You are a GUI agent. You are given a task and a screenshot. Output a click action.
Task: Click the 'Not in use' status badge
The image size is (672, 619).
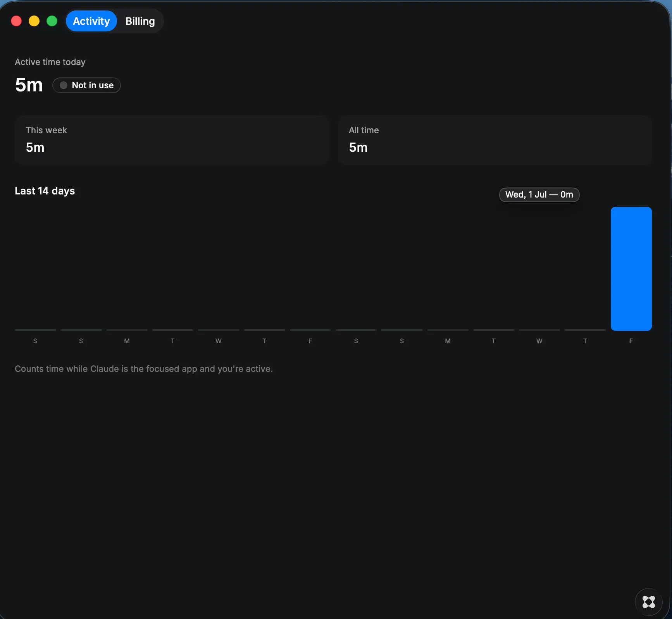tap(86, 85)
